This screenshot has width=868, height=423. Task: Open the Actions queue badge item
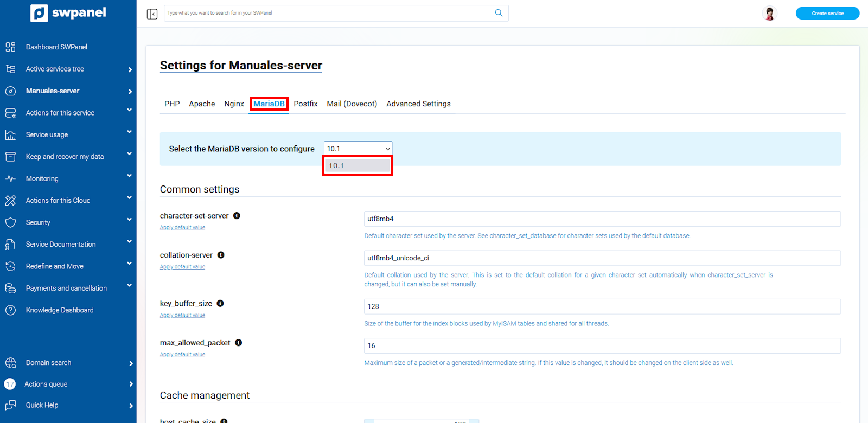pos(46,384)
